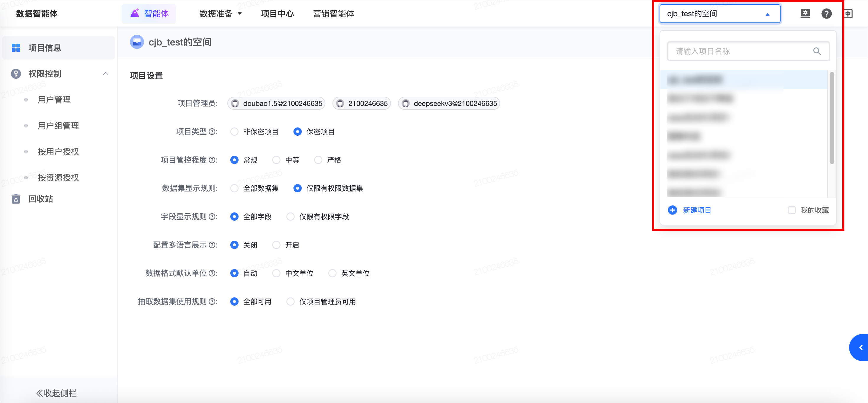The width and height of the screenshot is (868, 403).
Task: Click the 新建项目 link
Action: [696, 210]
